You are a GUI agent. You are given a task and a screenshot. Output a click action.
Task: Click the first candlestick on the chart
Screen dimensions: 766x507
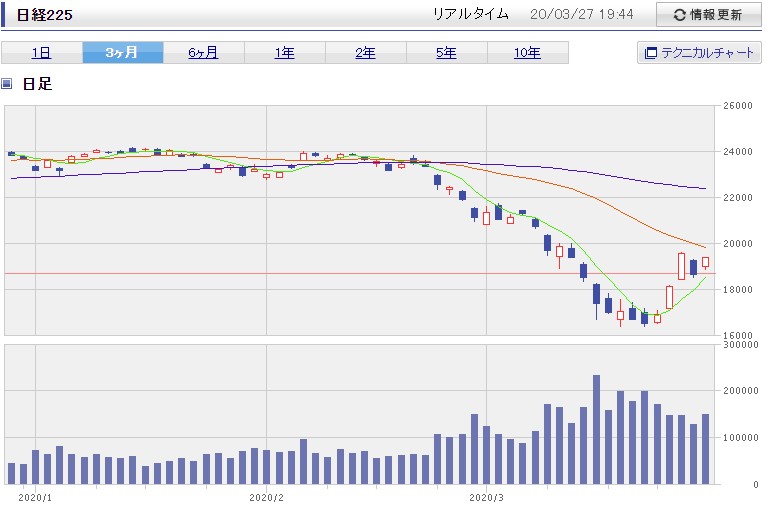[x=12, y=154]
